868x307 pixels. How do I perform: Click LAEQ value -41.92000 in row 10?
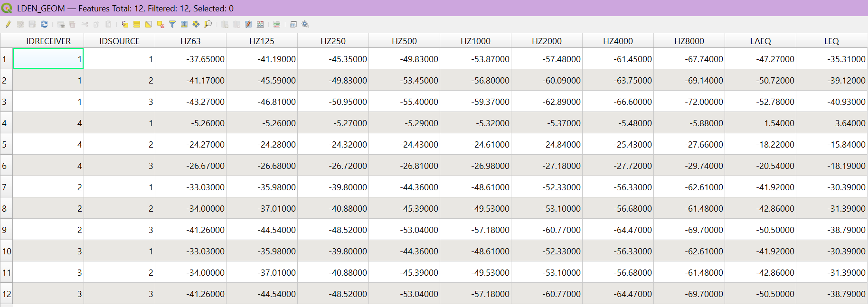click(x=761, y=251)
